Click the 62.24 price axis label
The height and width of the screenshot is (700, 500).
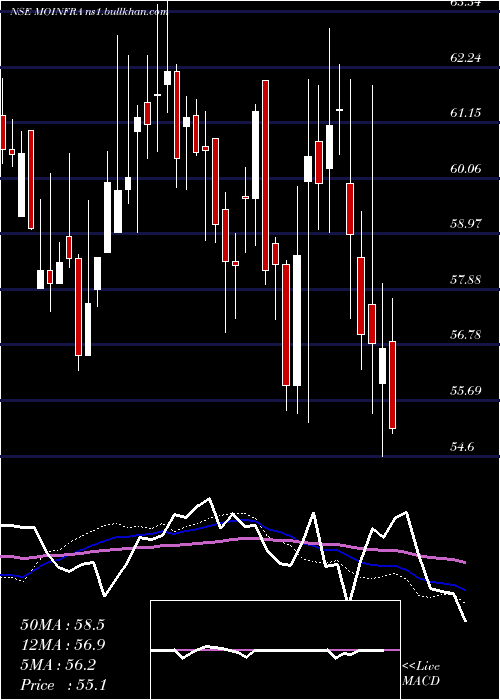466,57
